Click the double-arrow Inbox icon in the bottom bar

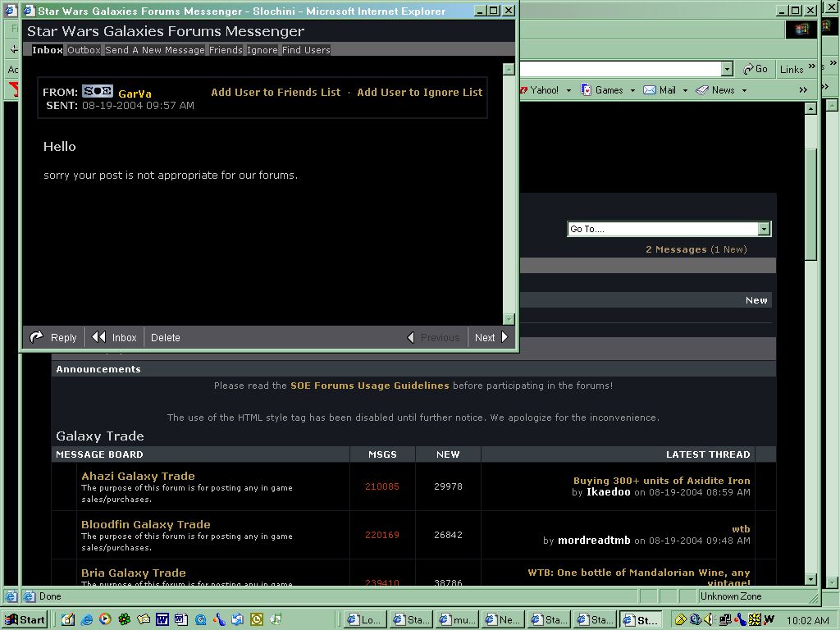[x=98, y=337]
